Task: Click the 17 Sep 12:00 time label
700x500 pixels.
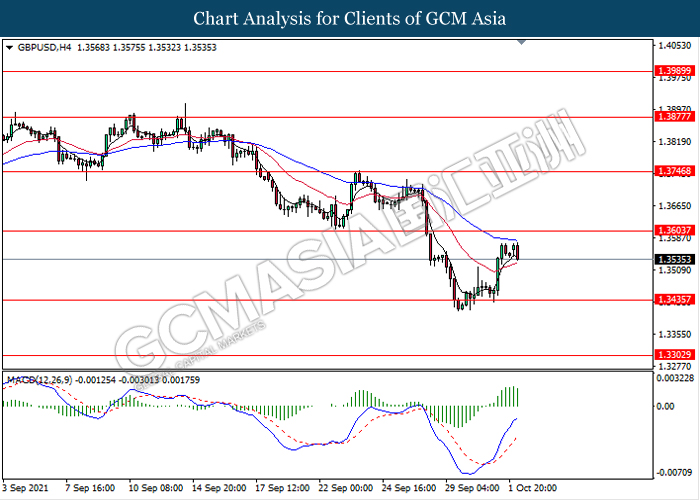Action: [282, 488]
